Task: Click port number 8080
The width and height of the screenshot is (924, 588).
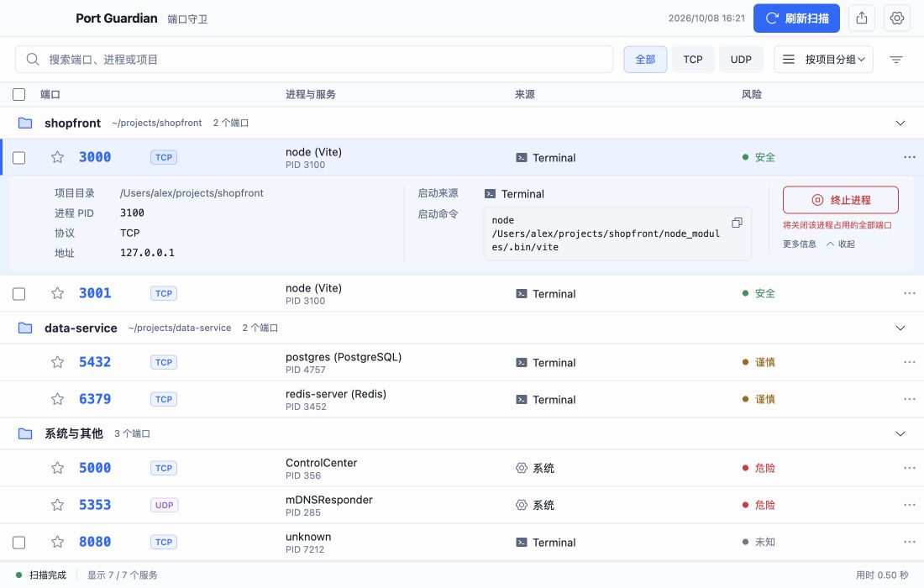Action: click(95, 542)
